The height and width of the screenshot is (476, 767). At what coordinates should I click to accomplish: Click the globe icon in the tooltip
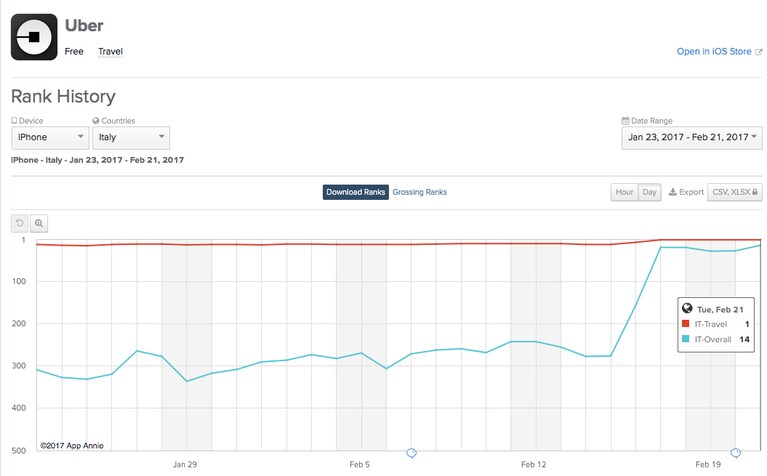[x=687, y=308]
